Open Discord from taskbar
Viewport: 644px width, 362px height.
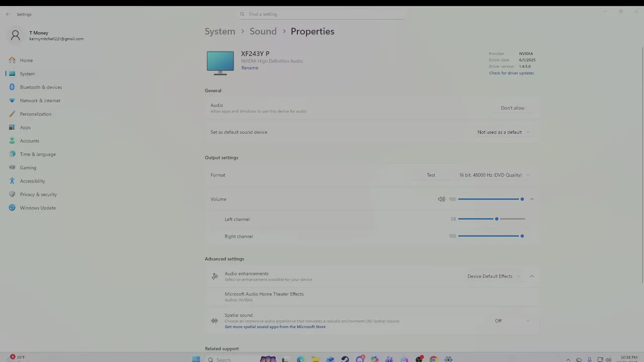point(360,359)
